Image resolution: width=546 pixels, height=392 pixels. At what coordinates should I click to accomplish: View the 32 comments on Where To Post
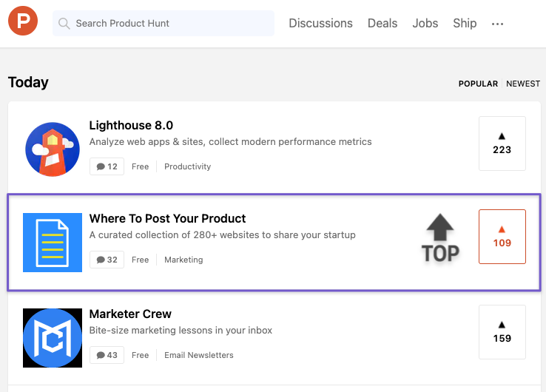pos(107,260)
